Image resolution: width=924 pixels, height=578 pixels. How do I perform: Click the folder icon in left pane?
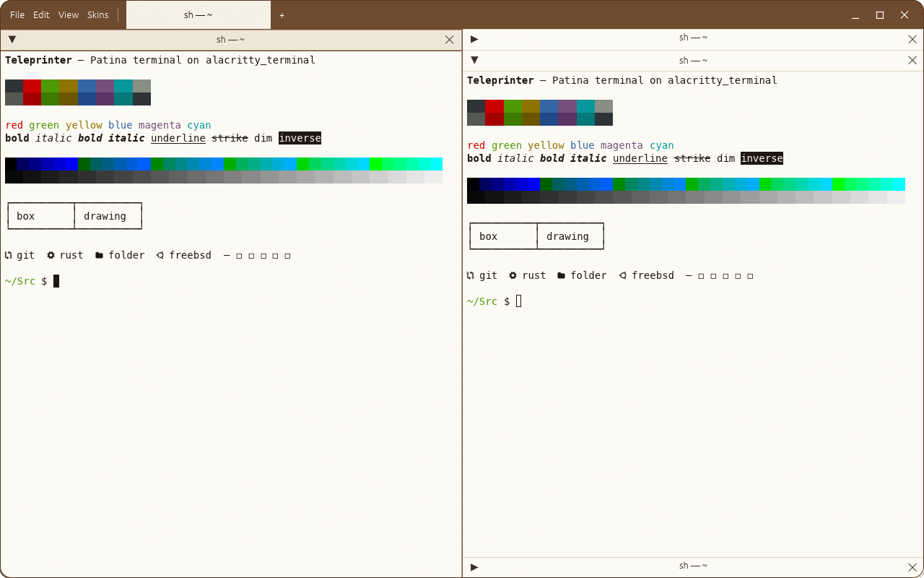point(100,255)
